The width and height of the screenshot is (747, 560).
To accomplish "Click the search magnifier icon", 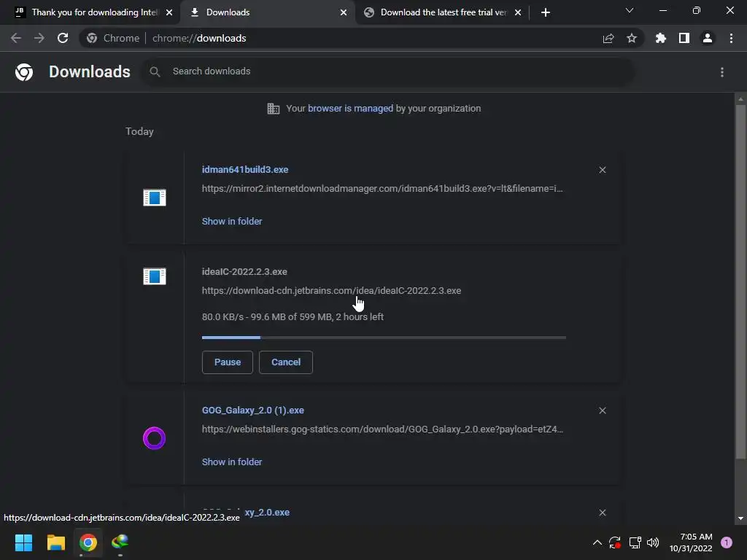I will 155,71.
